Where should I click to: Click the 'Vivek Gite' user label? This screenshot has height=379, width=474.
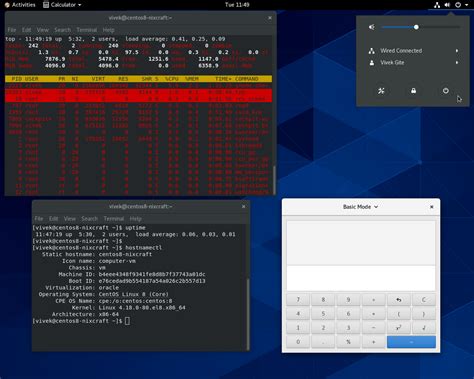pyautogui.click(x=392, y=63)
